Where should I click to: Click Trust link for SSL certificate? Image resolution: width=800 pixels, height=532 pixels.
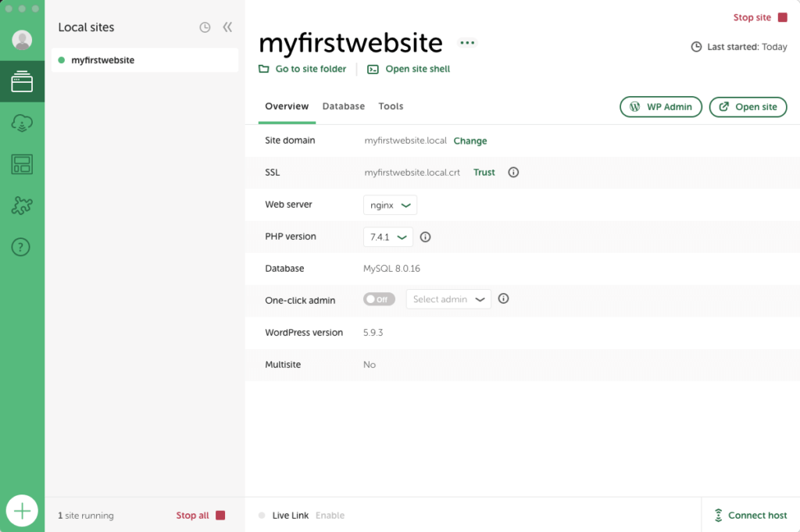(484, 173)
